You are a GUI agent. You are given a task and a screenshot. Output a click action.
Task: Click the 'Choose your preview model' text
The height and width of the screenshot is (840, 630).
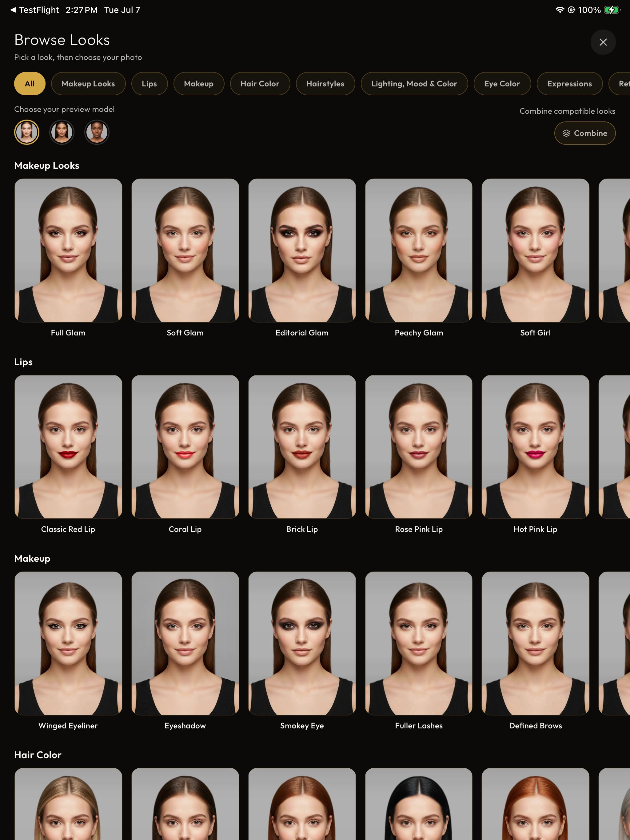(x=64, y=109)
